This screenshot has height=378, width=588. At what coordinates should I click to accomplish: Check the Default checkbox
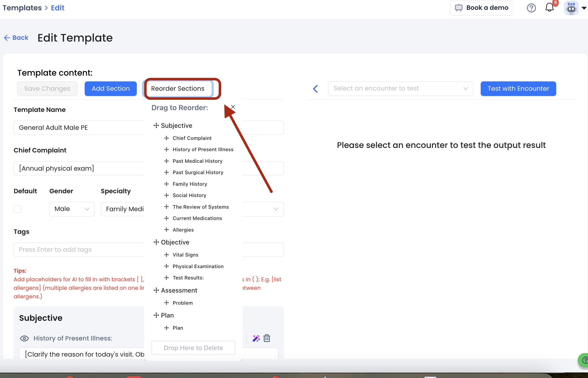coord(17,209)
